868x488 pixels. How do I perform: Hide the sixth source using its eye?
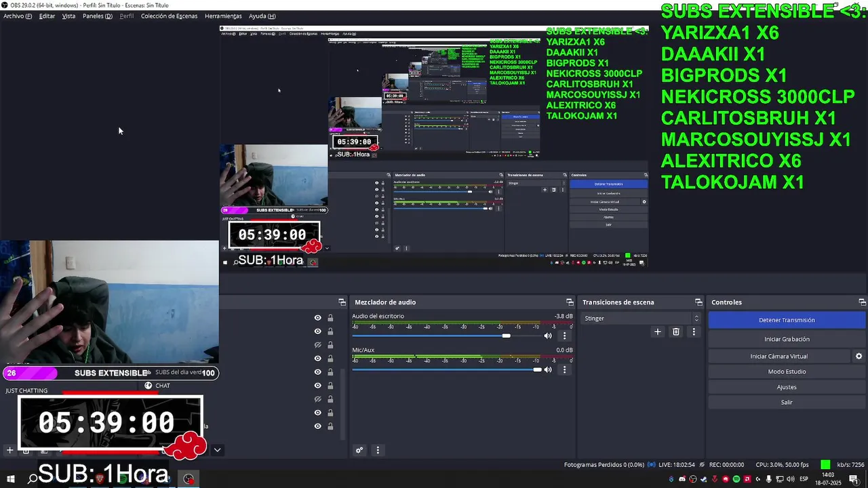[317, 386]
